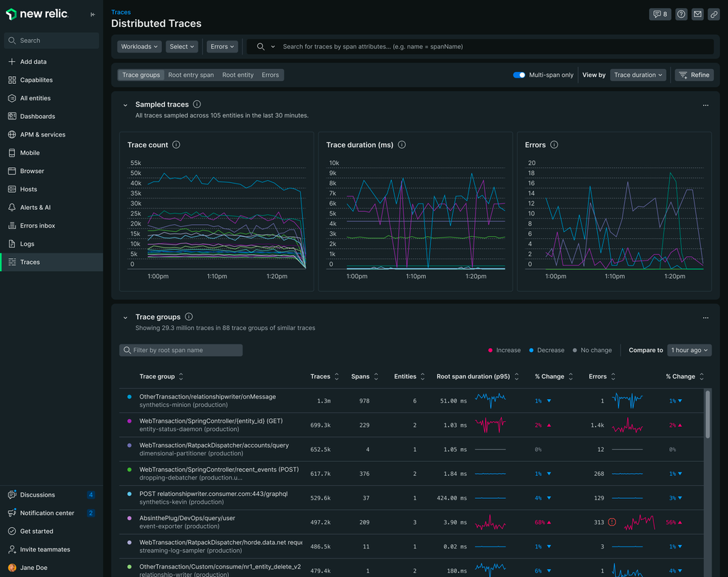Screen dimensions: 728x577
Task: Click the gray No change legend dot
Action: point(574,350)
